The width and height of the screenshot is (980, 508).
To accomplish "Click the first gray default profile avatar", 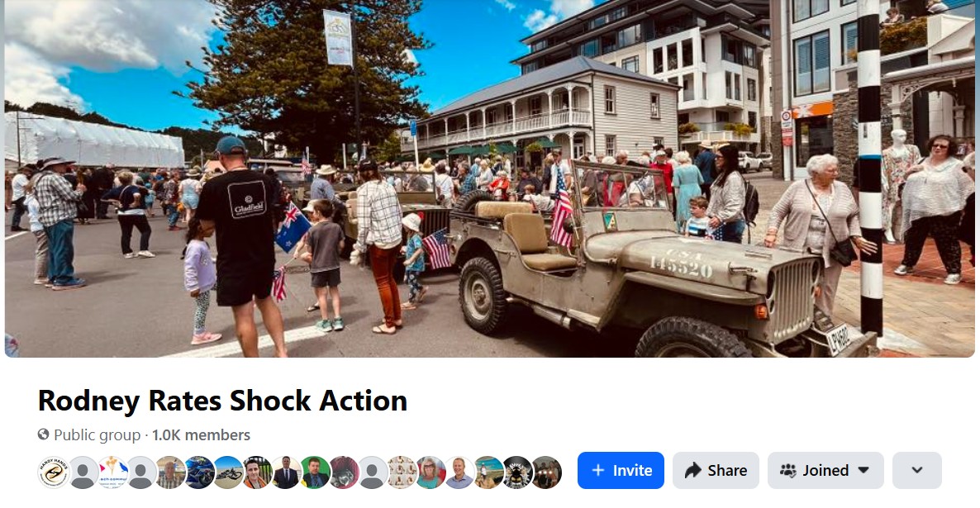I will 83,472.
